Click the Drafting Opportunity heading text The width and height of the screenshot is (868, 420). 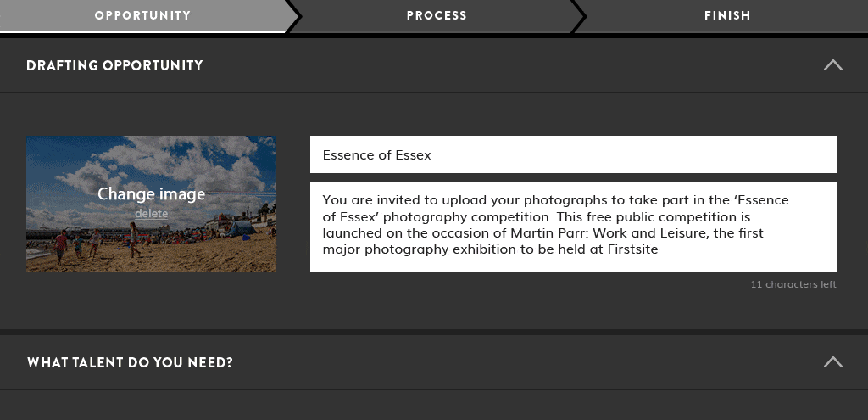coord(114,65)
